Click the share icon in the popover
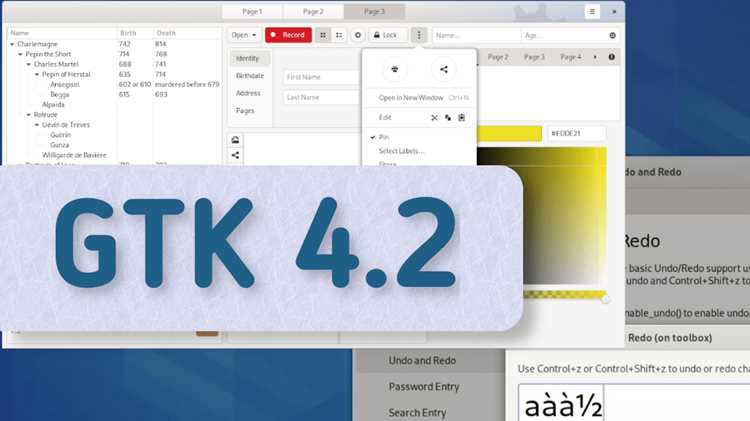This screenshot has height=421, width=750. click(x=444, y=69)
